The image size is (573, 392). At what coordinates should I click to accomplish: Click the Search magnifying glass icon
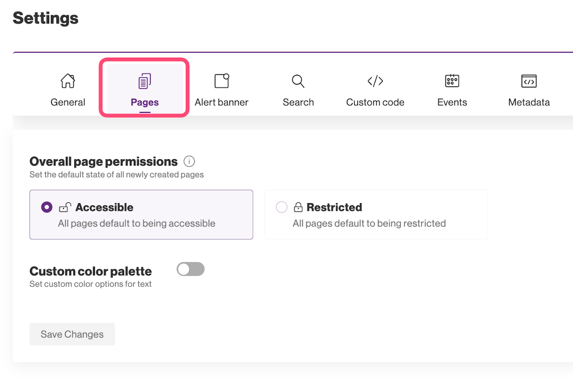point(298,81)
